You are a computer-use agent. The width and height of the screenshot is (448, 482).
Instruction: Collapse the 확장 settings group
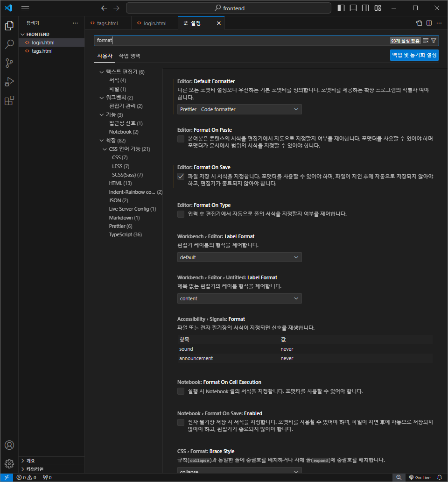[x=102, y=141]
